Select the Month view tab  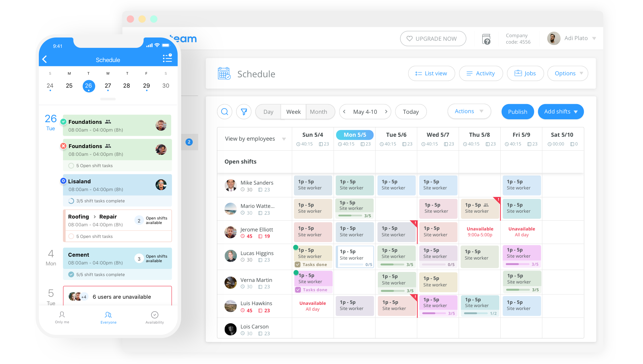[318, 111]
